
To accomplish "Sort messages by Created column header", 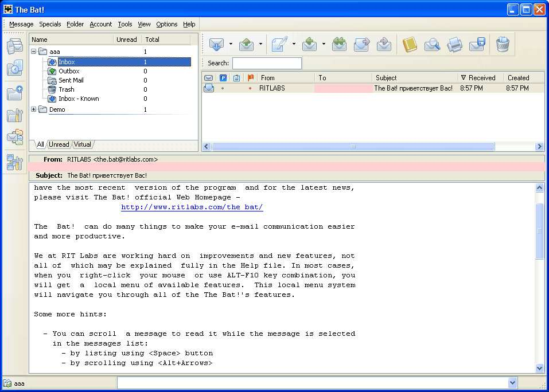I will point(524,77).
